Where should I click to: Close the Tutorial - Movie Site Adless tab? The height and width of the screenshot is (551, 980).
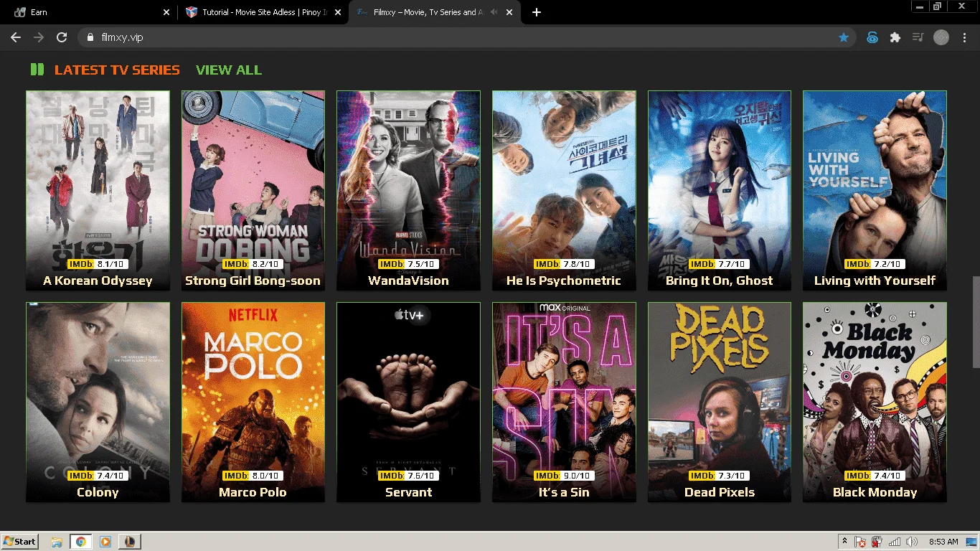click(x=339, y=12)
